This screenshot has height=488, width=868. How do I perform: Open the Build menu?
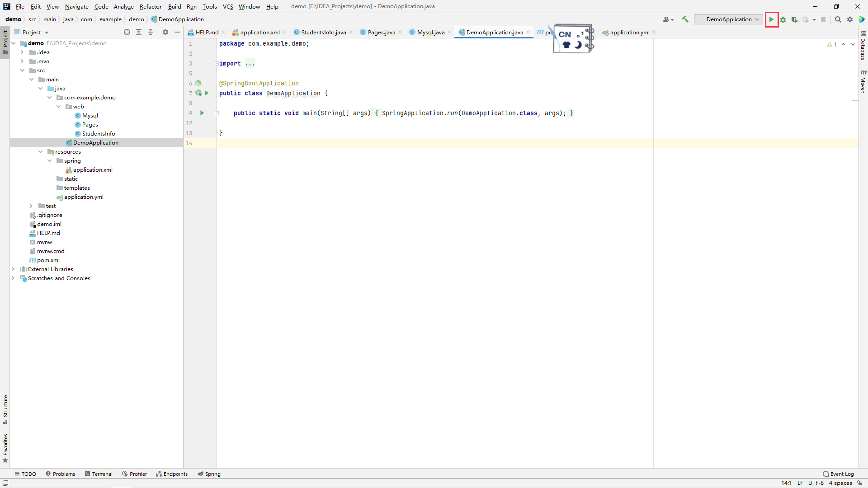(x=174, y=6)
